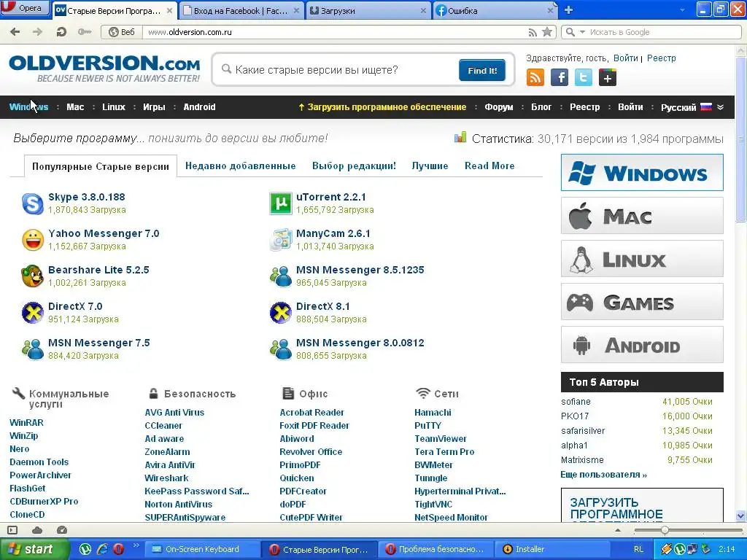747x560 pixels.
Task: Click the DirectX 7.0 icon
Action: coord(32,313)
